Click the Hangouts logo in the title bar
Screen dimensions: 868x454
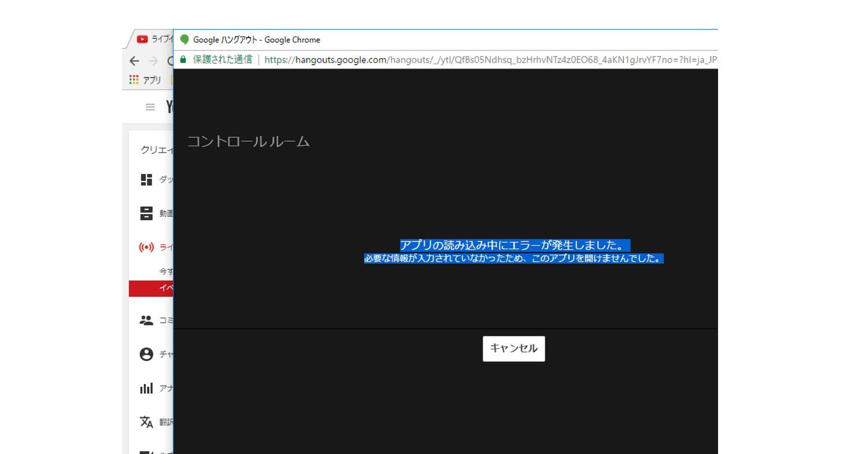pyautogui.click(x=185, y=39)
